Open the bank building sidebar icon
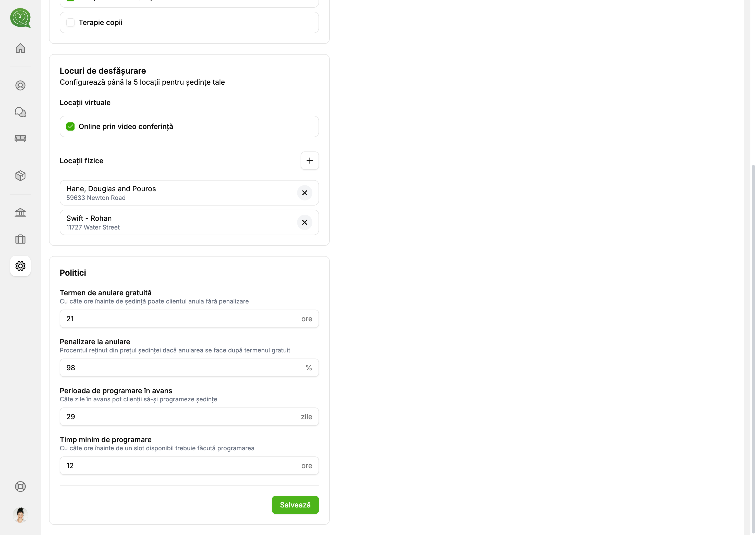The image size is (756, 535). coord(20,213)
